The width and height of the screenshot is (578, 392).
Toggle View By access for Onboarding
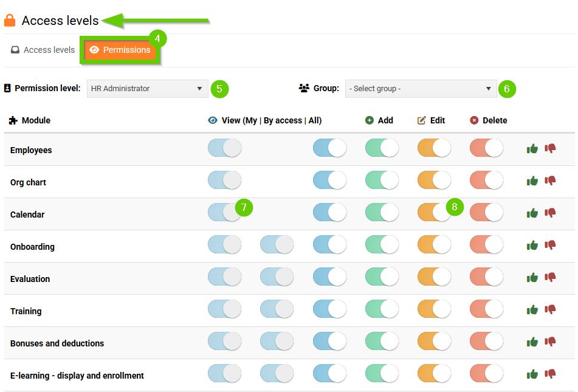(x=277, y=245)
